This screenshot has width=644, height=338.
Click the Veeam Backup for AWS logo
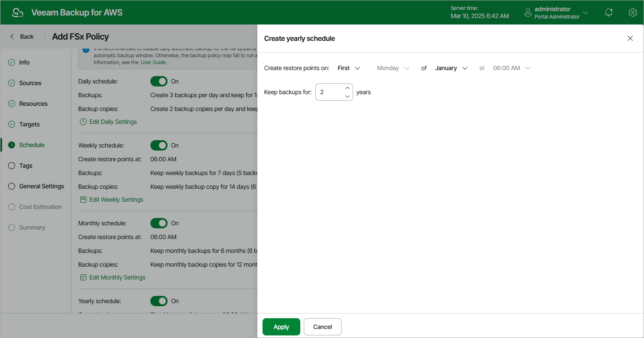pos(17,12)
